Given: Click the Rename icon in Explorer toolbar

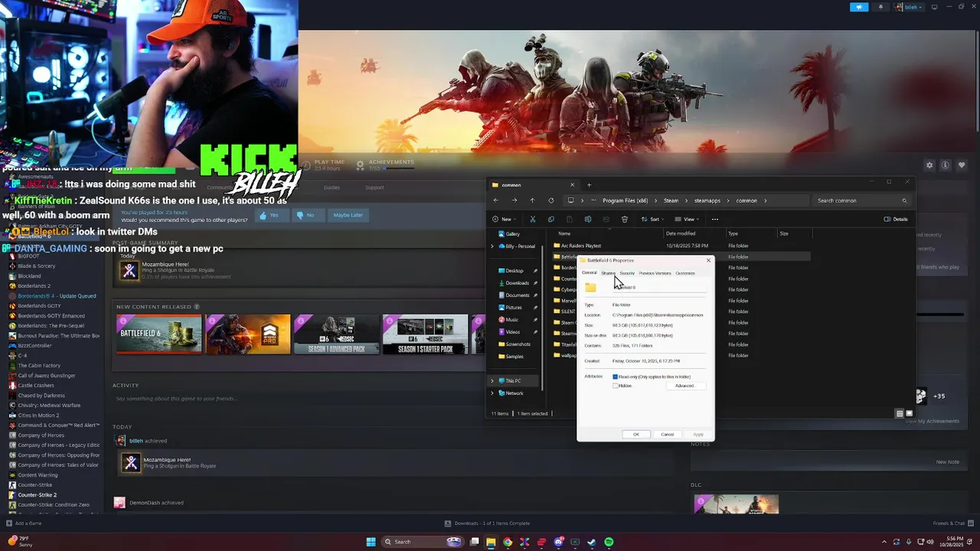Looking at the screenshot, I should coord(588,219).
